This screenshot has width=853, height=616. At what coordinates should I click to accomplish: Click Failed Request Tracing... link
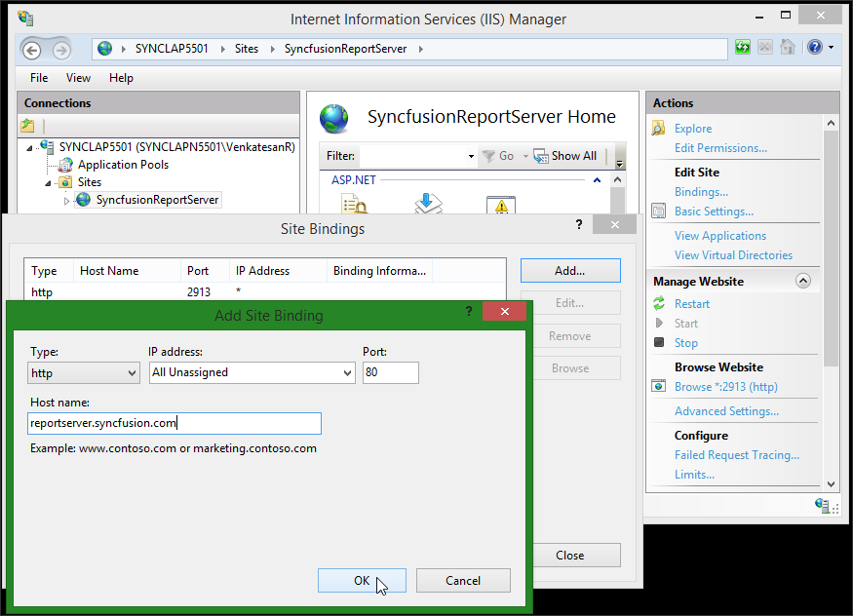[x=737, y=455]
